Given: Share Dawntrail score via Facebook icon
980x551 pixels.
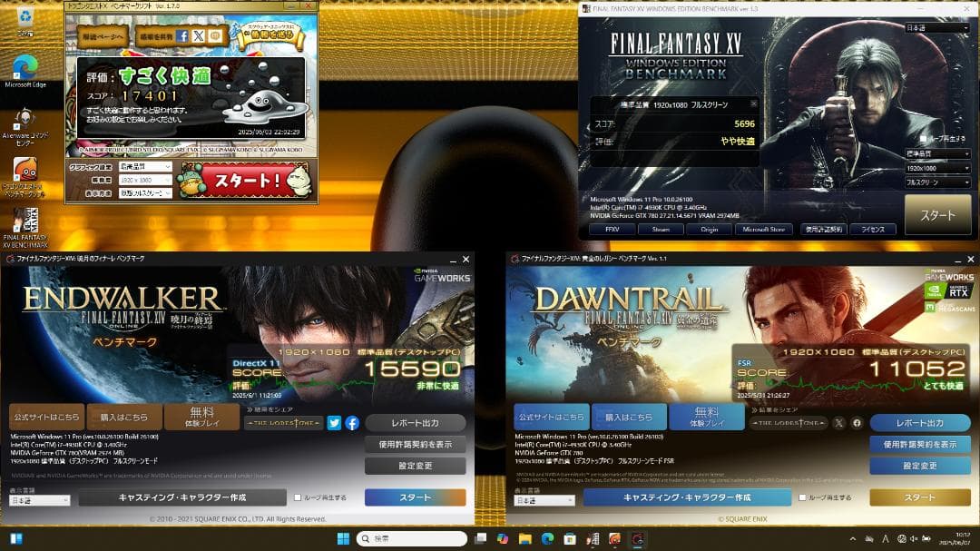Looking at the screenshot, I should click(x=857, y=423).
